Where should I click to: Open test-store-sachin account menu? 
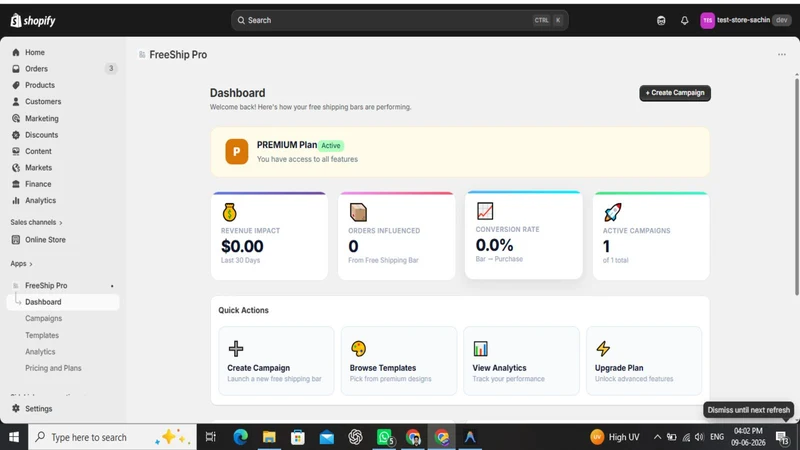pos(746,20)
